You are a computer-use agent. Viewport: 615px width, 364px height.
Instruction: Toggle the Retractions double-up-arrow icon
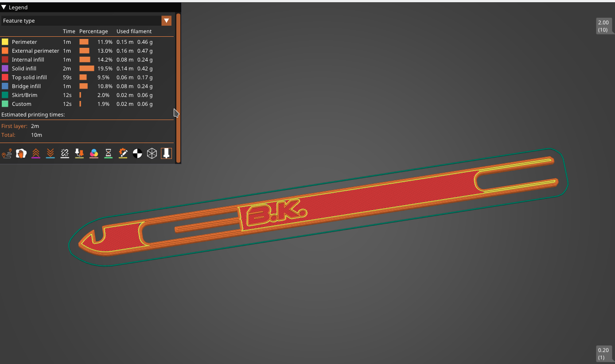[x=36, y=154]
